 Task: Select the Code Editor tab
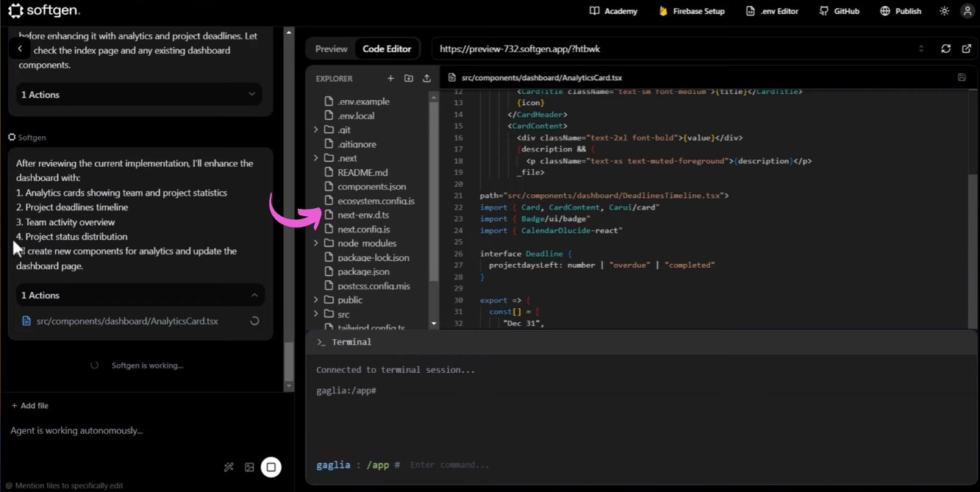[x=386, y=48]
